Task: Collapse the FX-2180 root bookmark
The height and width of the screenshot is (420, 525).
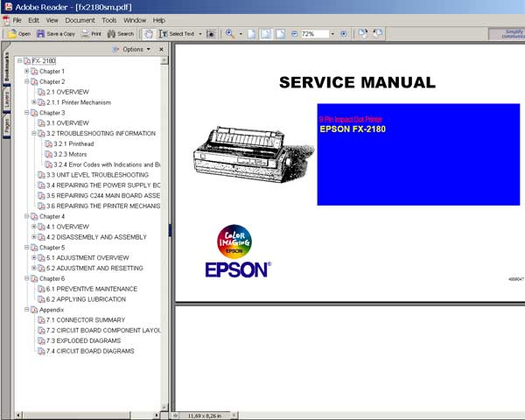Action: pyautogui.click(x=20, y=60)
